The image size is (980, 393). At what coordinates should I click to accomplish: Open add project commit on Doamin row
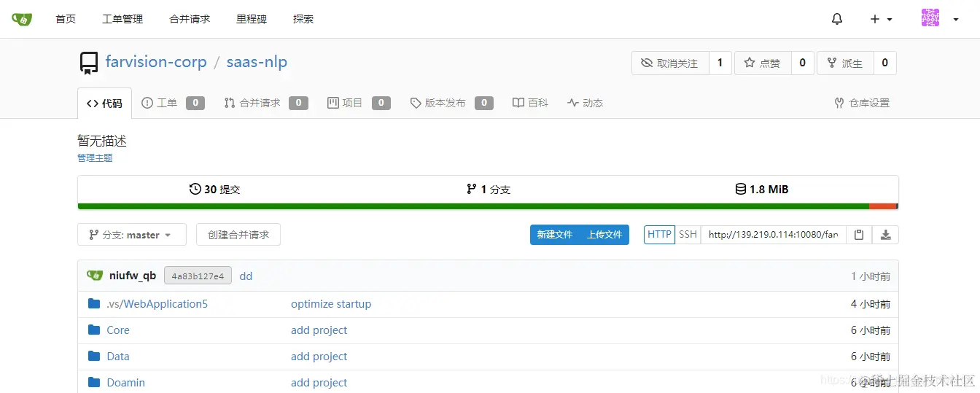click(x=319, y=382)
